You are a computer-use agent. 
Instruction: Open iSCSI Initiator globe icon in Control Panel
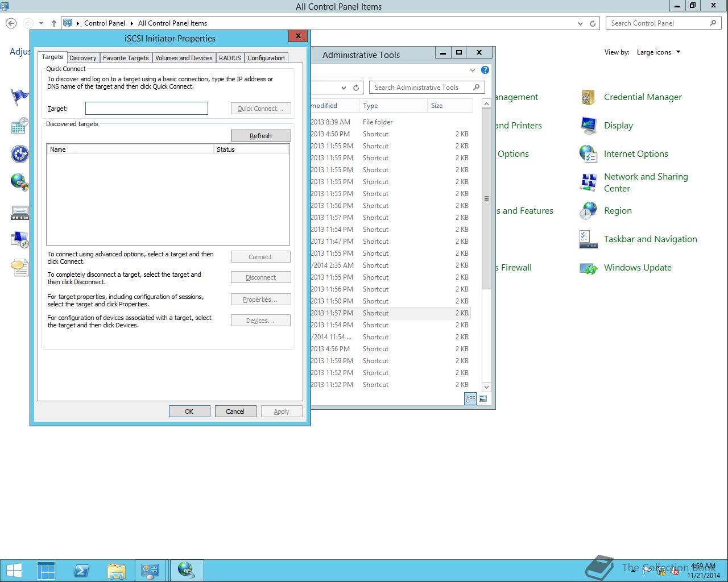[x=20, y=182]
